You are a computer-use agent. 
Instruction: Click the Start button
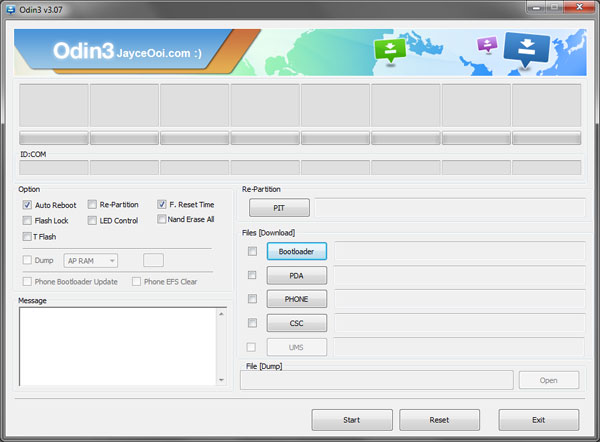[x=352, y=420]
